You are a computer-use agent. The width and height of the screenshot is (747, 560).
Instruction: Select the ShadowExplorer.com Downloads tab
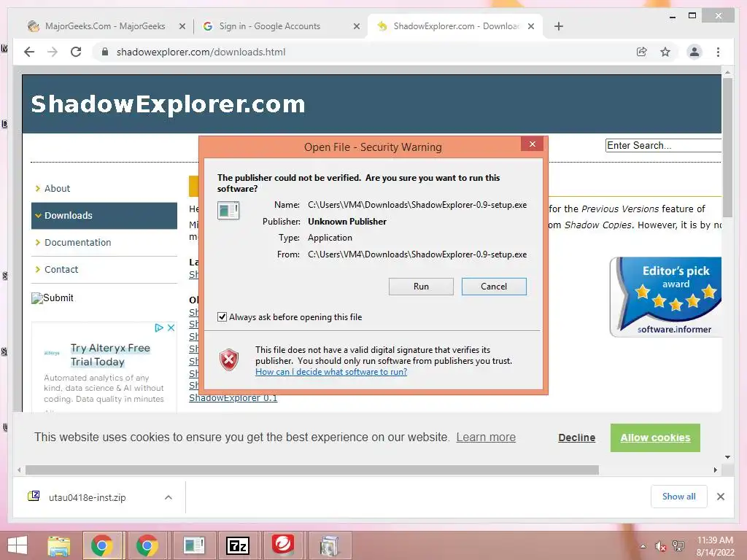point(455,26)
